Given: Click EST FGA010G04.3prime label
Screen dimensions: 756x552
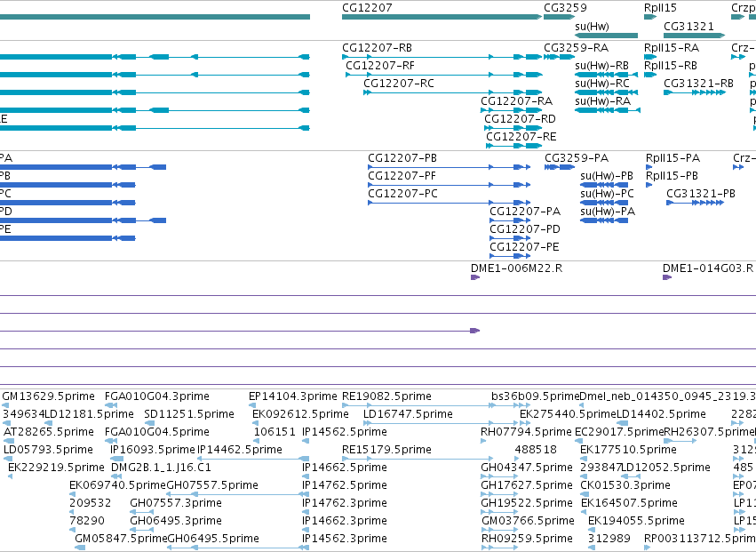Looking at the screenshot, I should tap(156, 396).
